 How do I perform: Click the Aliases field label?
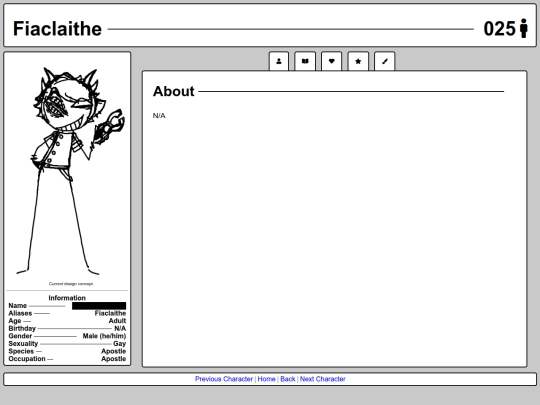(20, 313)
